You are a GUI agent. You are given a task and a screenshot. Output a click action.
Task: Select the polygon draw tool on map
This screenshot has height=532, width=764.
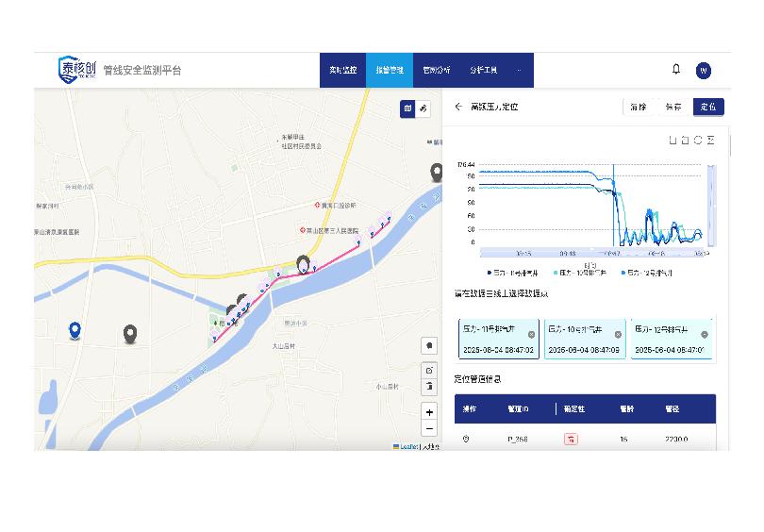click(429, 345)
